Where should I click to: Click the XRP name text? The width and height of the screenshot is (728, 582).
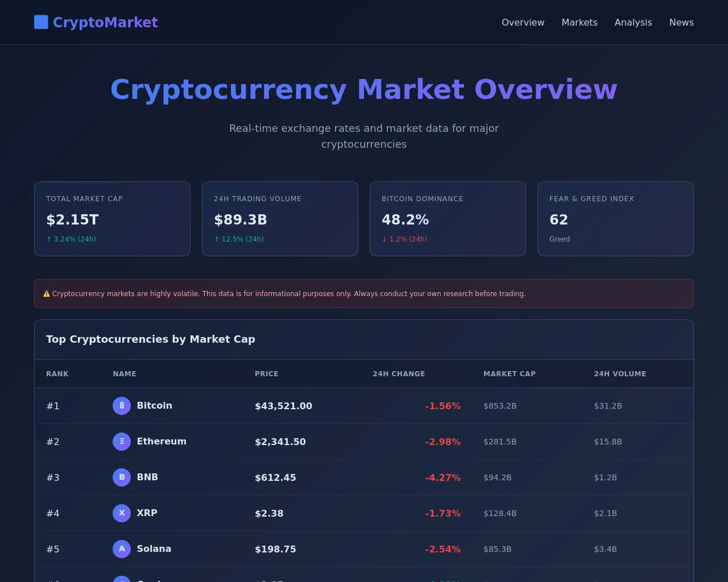[147, 513]
